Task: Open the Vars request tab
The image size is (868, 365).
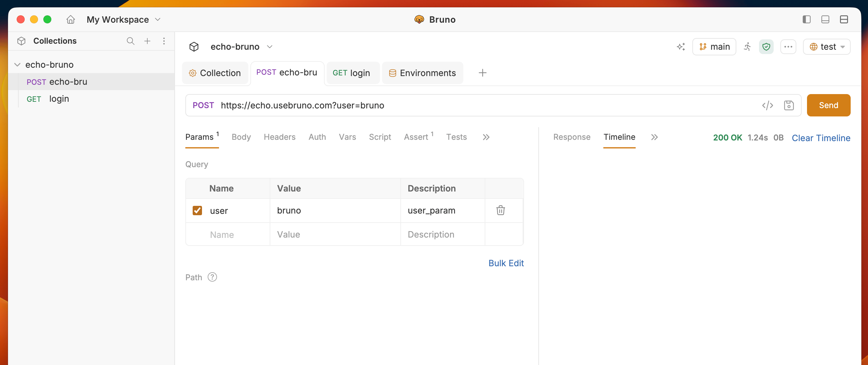Action: pyautogui.click(x=347, y=137)
